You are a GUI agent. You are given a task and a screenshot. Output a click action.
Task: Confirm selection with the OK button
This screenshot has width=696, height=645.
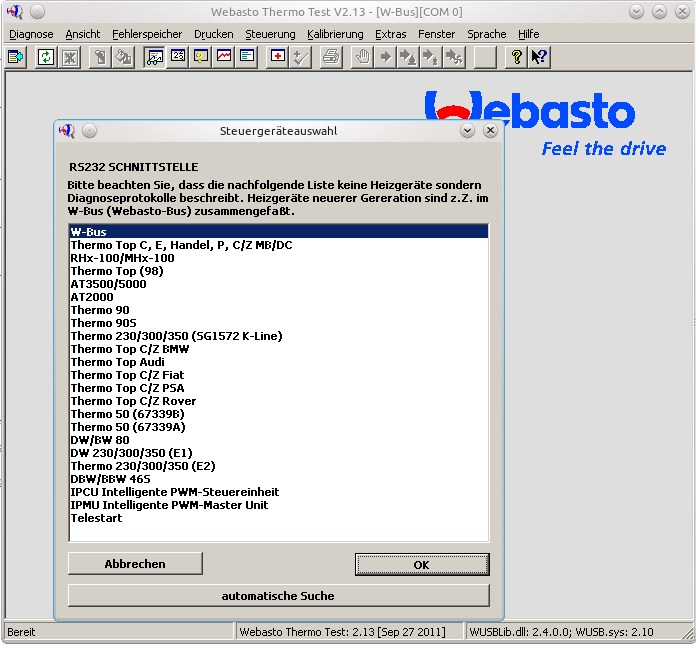(x=422, y=564)
